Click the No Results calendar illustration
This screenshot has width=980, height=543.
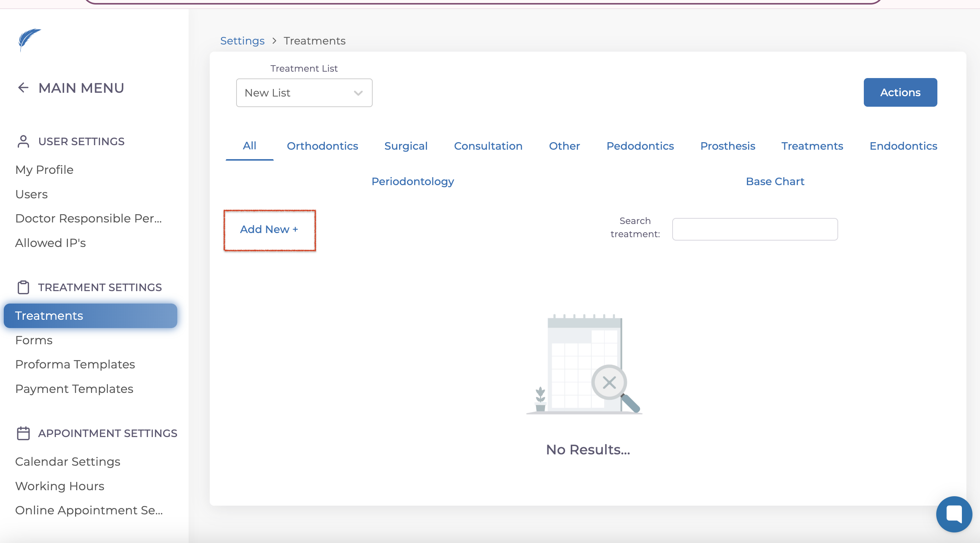[x=585, y=364]
